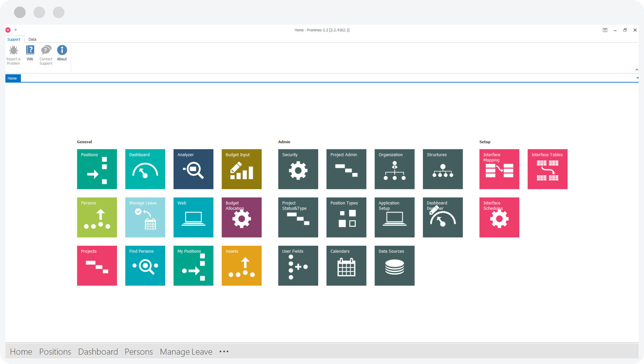Switch to the Support ribbon tab
This screenshot has width=644, height=364.
point(14,39)
